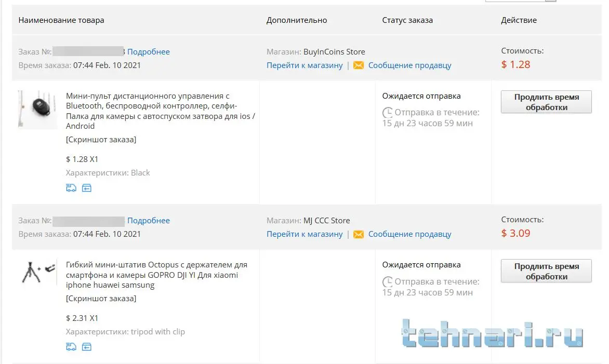Extend processing time for the Octopus tripod order
The image size is (609, 364).
546,271
